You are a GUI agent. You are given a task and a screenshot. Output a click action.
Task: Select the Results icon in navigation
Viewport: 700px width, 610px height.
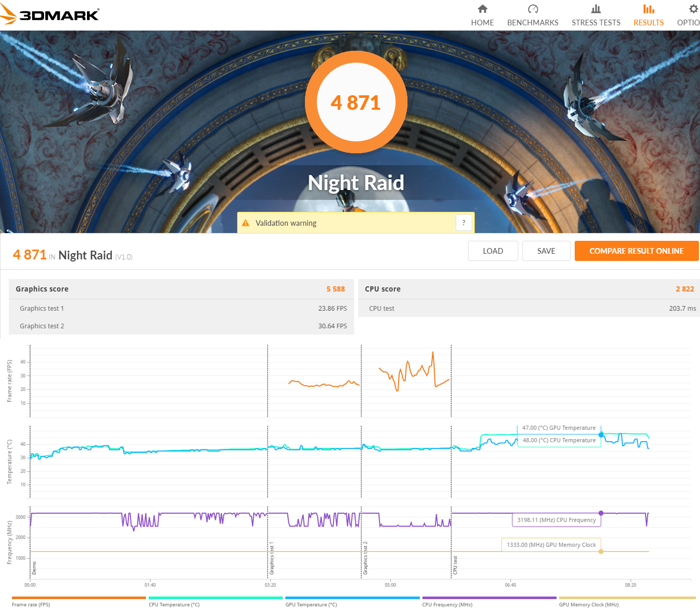(649, 9)
